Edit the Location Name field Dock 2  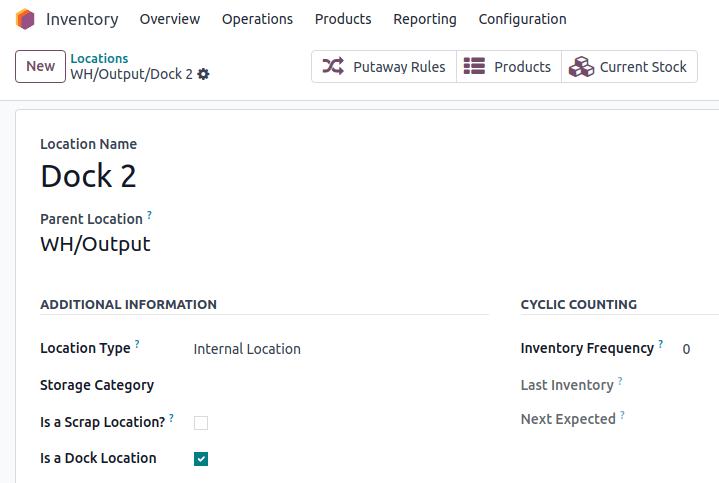pyautogui.click(x=200, y=176)
